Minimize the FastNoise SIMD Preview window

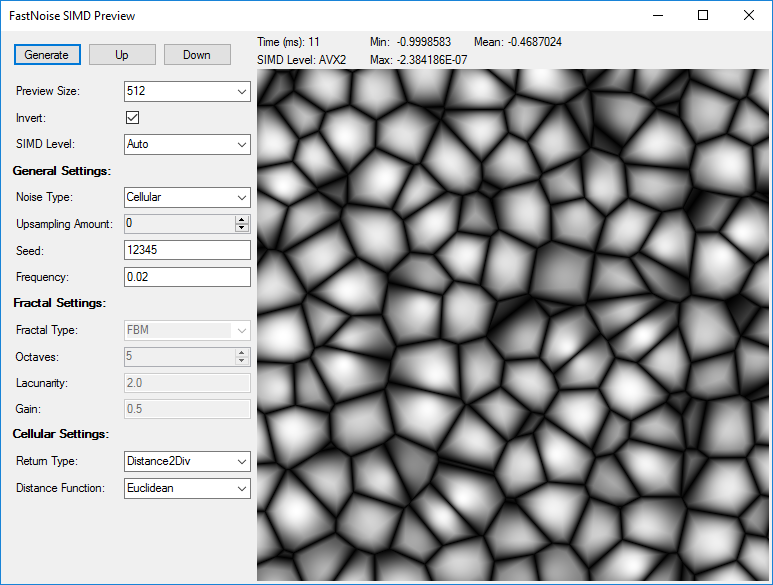tap(657, 15)
